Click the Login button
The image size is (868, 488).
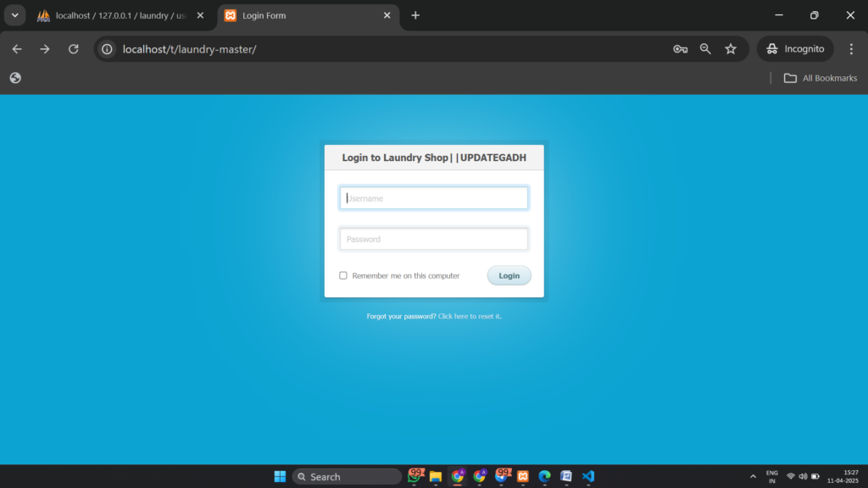tap(509, 275)
